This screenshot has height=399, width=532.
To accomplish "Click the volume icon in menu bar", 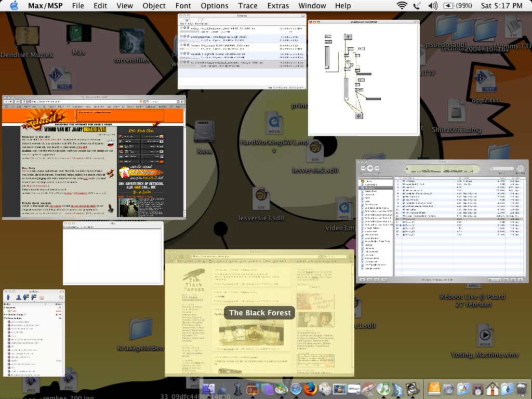I will pos(433,5).
